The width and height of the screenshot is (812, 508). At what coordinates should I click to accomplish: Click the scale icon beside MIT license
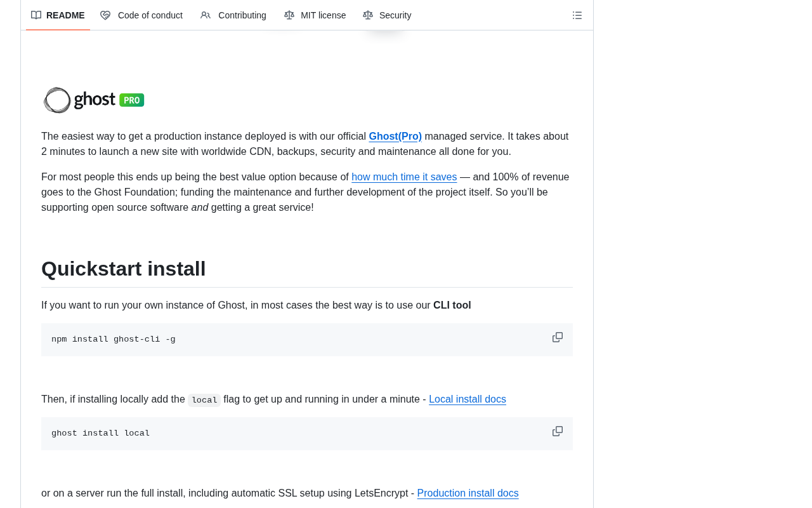(289, 15)
